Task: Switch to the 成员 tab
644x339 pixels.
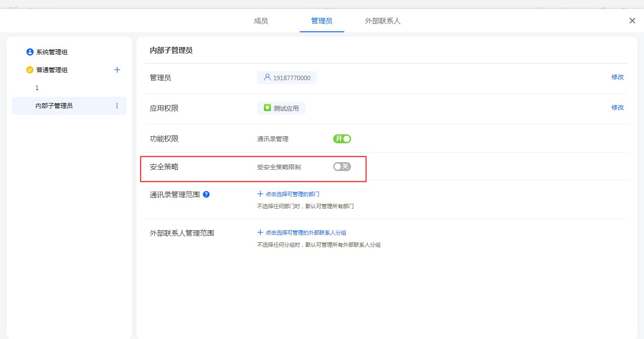Action: pos(261,21)
